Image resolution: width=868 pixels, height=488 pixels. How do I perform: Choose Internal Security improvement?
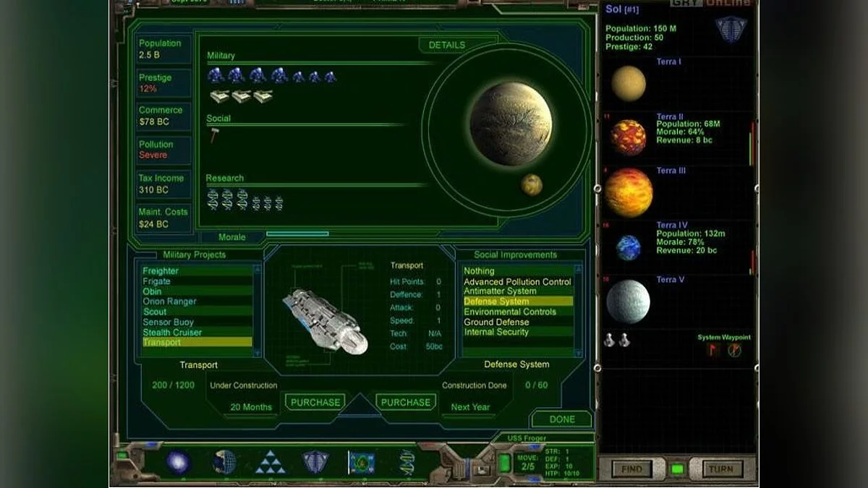click(518, 332)
